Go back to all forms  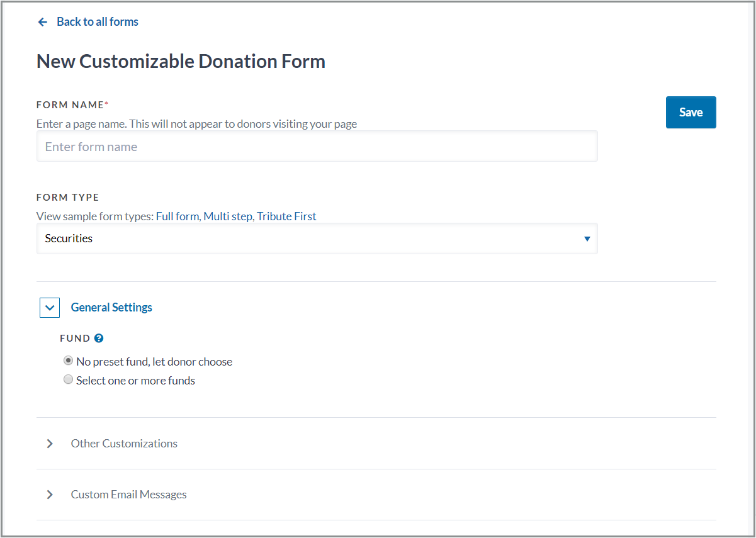click(97, 22)
